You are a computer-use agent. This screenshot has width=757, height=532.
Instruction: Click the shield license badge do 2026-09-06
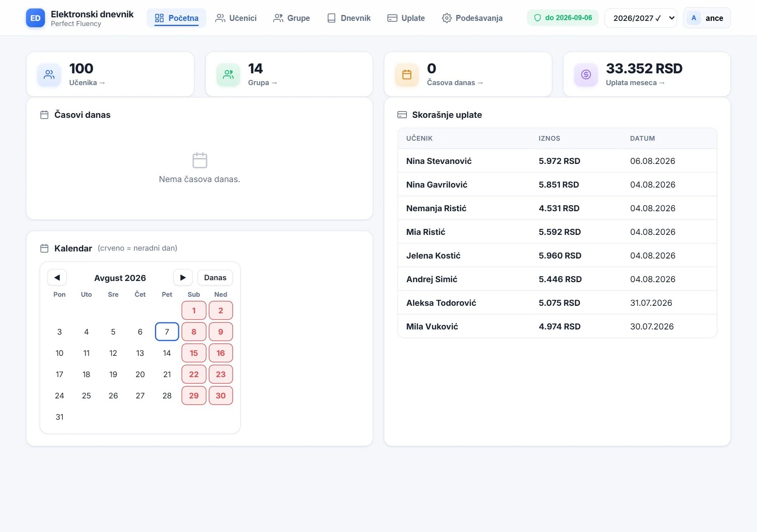pyautogui.click(x=563, y=18)
